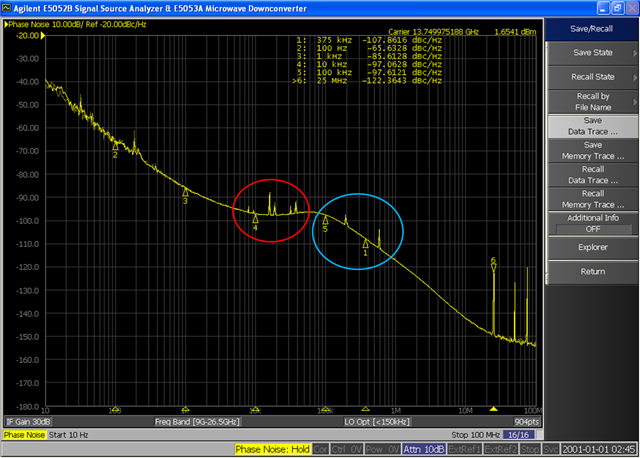Select active marker 6 on spur
The height and width of the screenshot is (458, 640).
click(493, 267)
